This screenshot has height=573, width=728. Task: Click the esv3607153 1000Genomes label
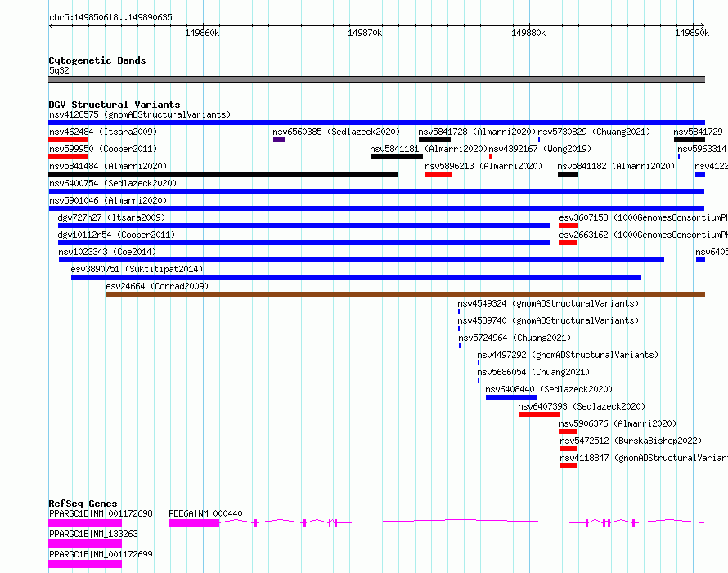pos(644,217)
